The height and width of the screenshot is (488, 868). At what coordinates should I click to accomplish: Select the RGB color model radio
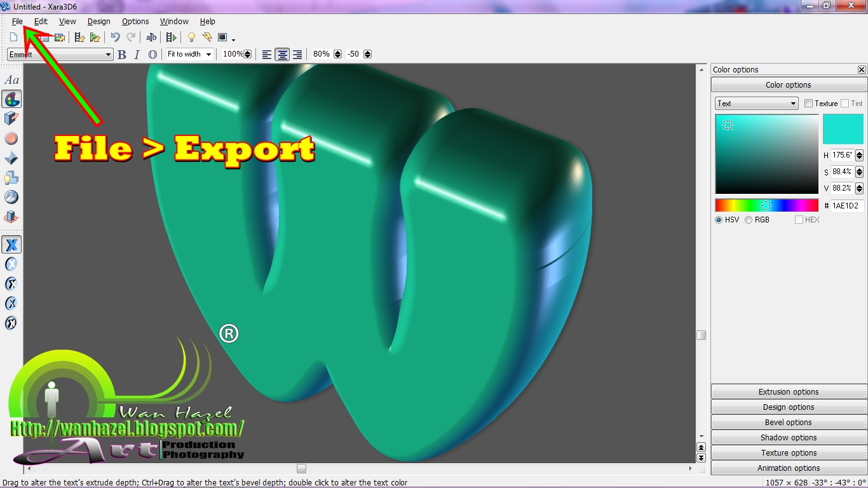(749, 220)
